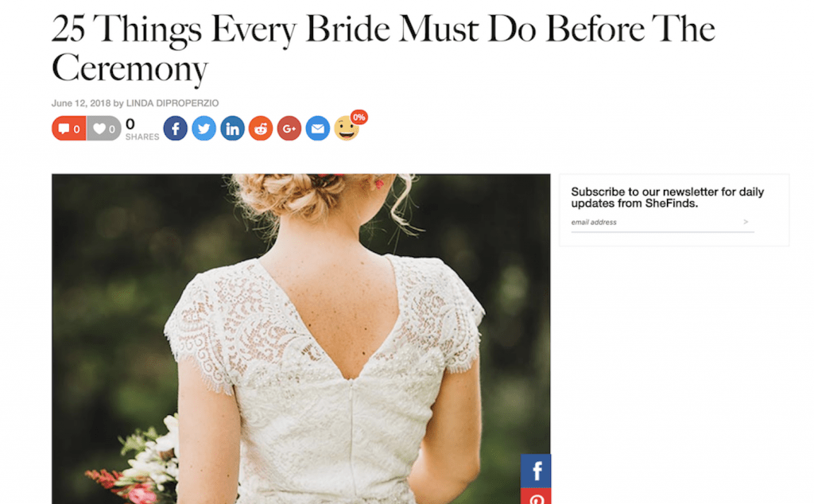
Task: Post the article to Reddit
Action: pyautogui.click(x=261, y=128)
